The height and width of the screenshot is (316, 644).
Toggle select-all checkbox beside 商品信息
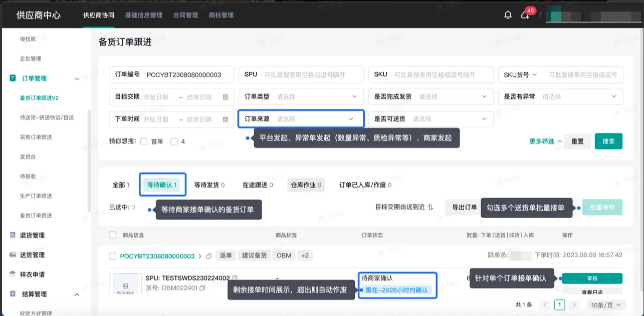[x=112, y=235]
